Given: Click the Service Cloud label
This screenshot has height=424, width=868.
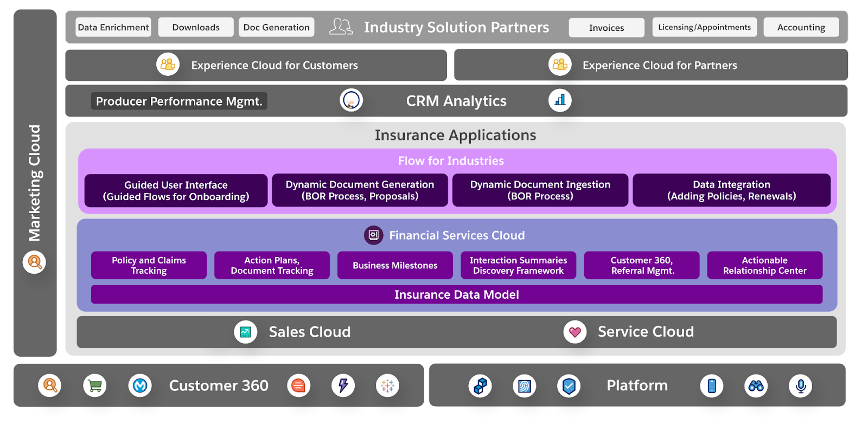Looking at the screenshot, I should tap(646, 332).
